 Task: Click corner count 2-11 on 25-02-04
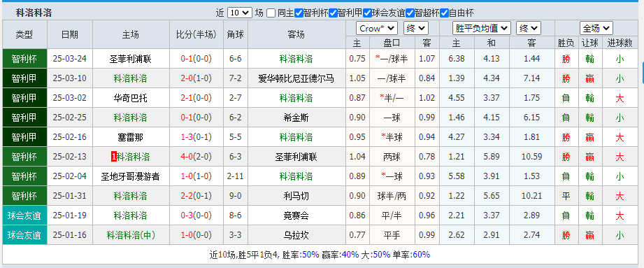click(236, 177)
